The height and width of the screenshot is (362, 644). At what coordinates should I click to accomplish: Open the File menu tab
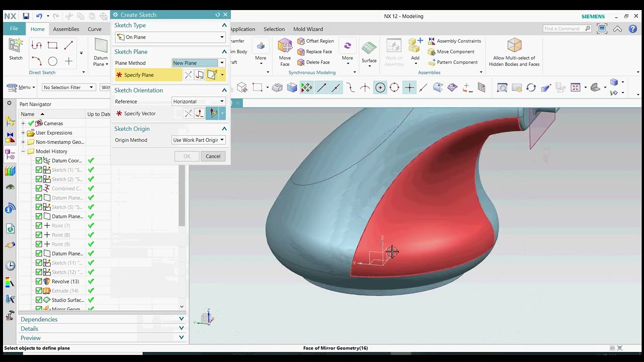[14, 29]
